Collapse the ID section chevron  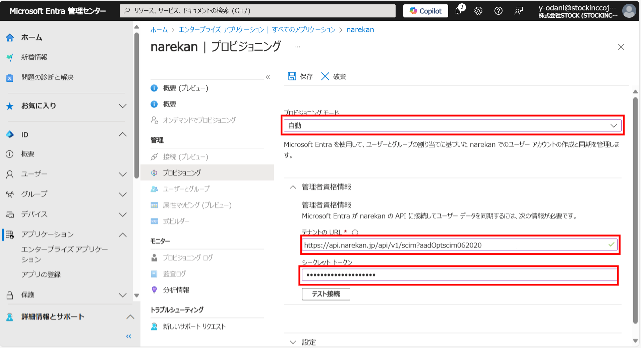coord(123,135)
